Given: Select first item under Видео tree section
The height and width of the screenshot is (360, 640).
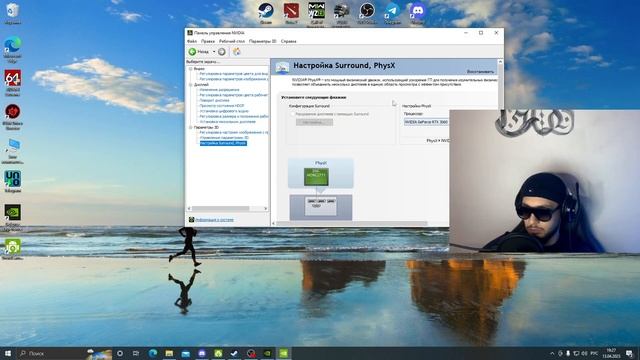Looking at the screenshot, I should pyautogui.click(x=234, y=74).
